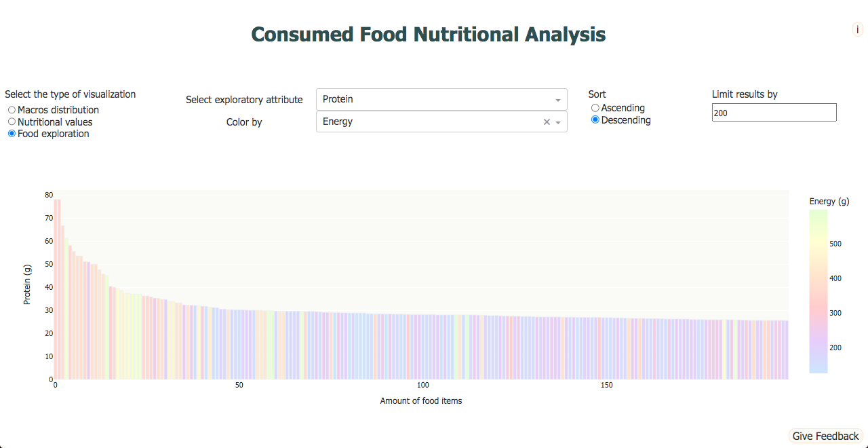
Task: Click the tallest first protein bar
Action: point(56,289)
